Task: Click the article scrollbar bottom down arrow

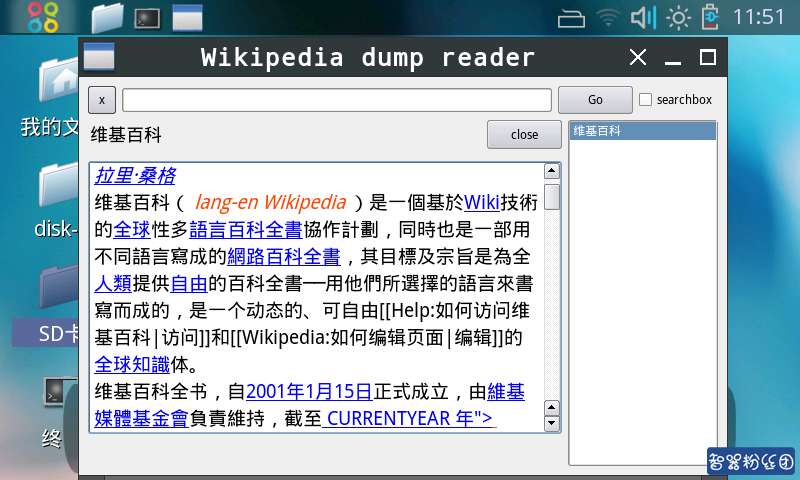Action: (x=552, y=423)
